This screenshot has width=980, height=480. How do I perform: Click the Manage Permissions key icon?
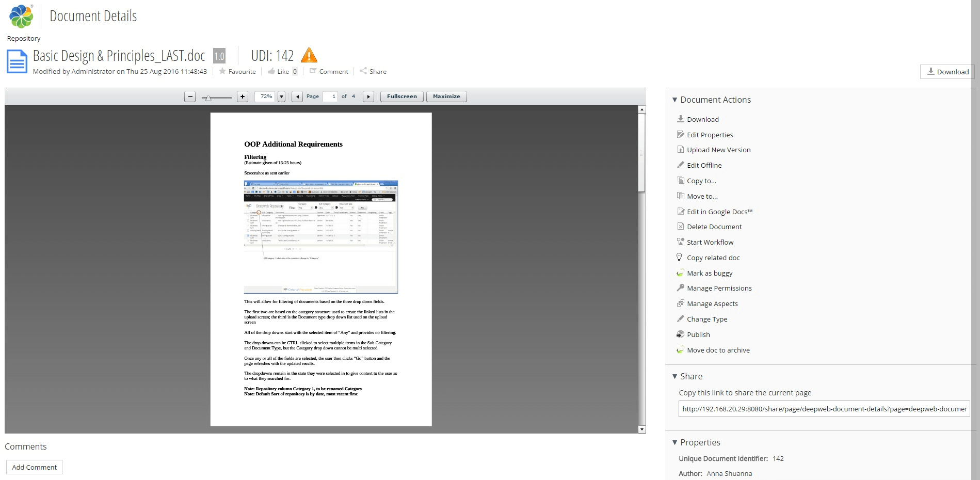tap(680, 287)
